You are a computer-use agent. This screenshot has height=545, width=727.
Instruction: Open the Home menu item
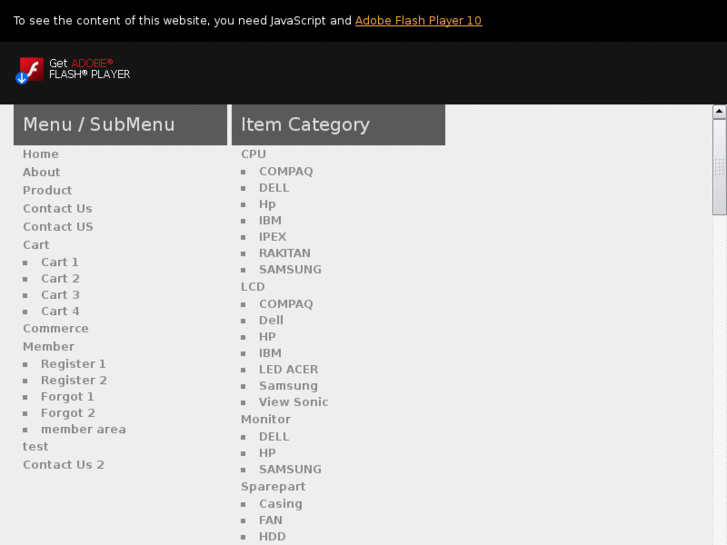click(41, 154)
